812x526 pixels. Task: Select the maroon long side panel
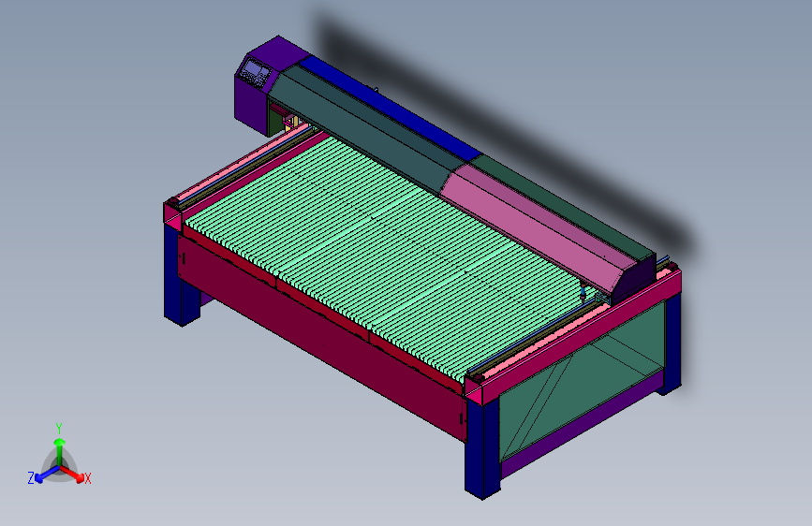tap(321, 337)
